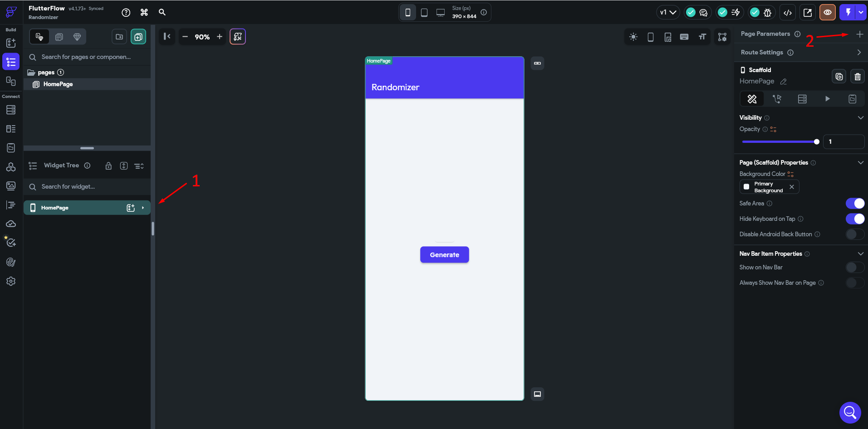Click the delete (trash) icon for the Scaffold
The image size is (868, 429).
click(x=857, y=76)
